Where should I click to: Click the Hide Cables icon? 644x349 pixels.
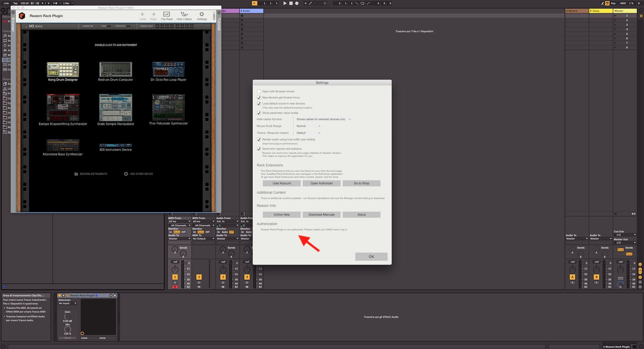[x=184, y=15]
